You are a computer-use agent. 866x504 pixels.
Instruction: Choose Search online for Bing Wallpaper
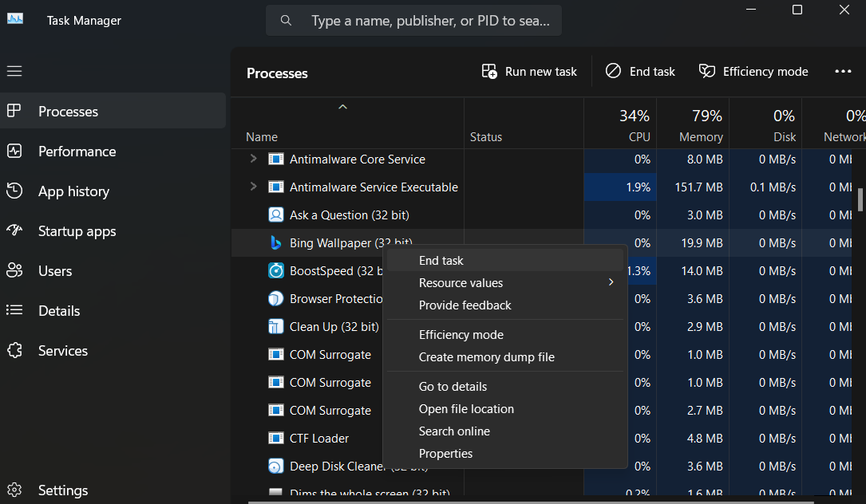[x=454, y=431]
